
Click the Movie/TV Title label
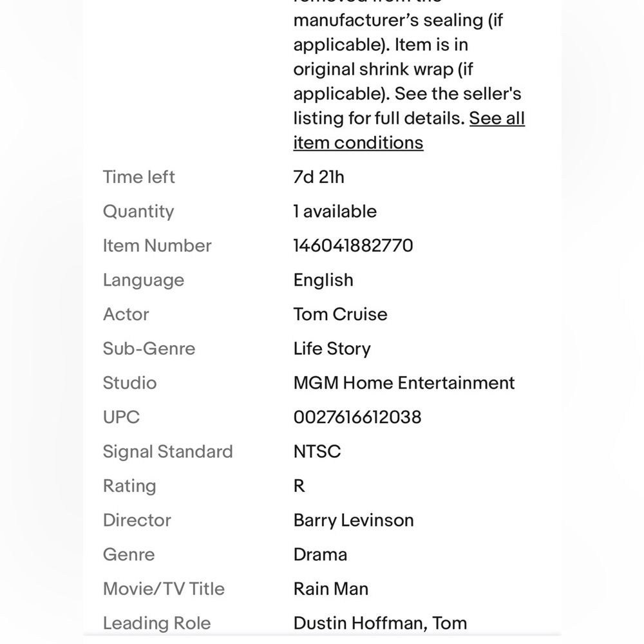164,589
